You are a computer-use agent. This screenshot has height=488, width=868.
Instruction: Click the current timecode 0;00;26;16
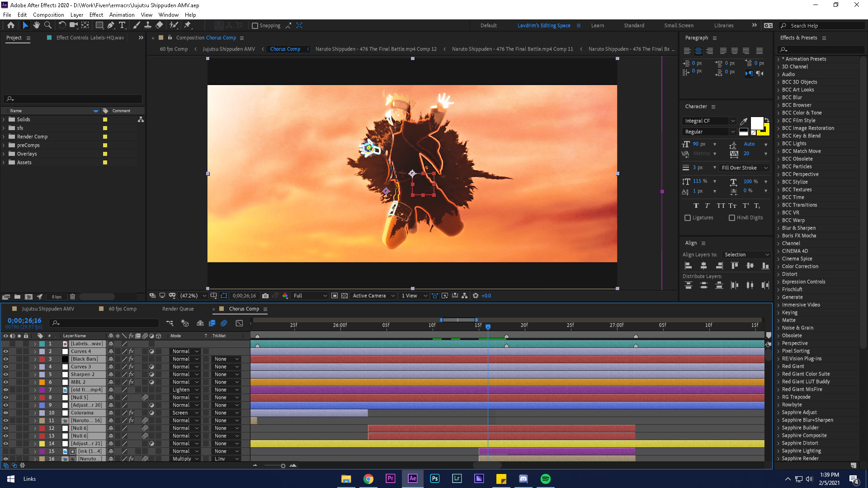point(24,321)
